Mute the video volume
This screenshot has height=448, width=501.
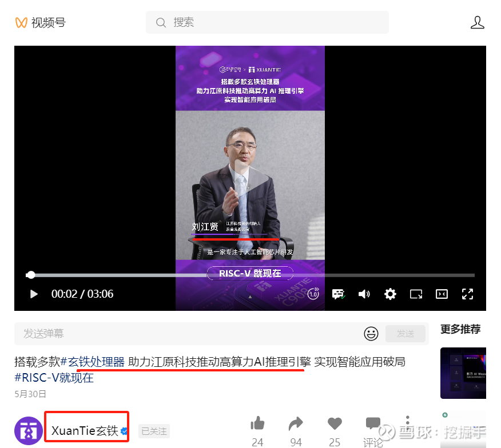click(364, 294)
